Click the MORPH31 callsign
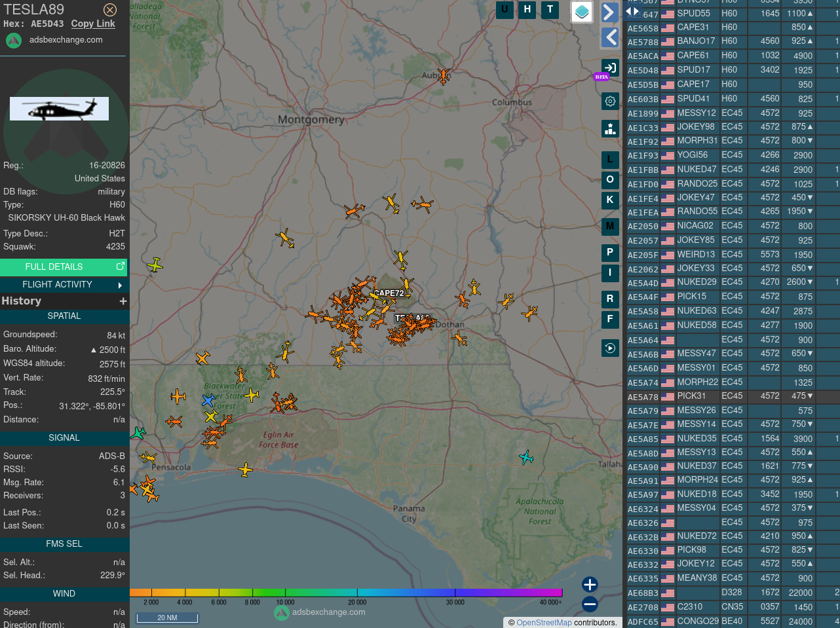840x628 pixels. tap(697, 141)
